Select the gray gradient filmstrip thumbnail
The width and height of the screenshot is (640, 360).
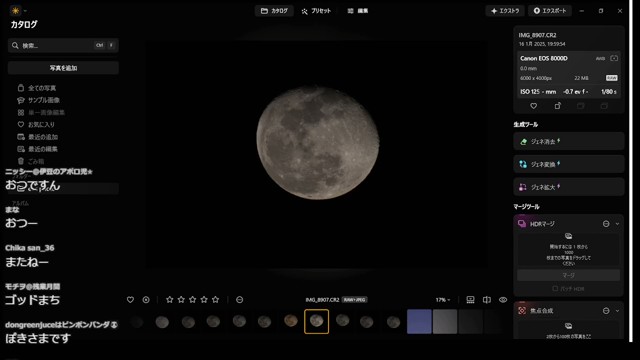(445, 322)
